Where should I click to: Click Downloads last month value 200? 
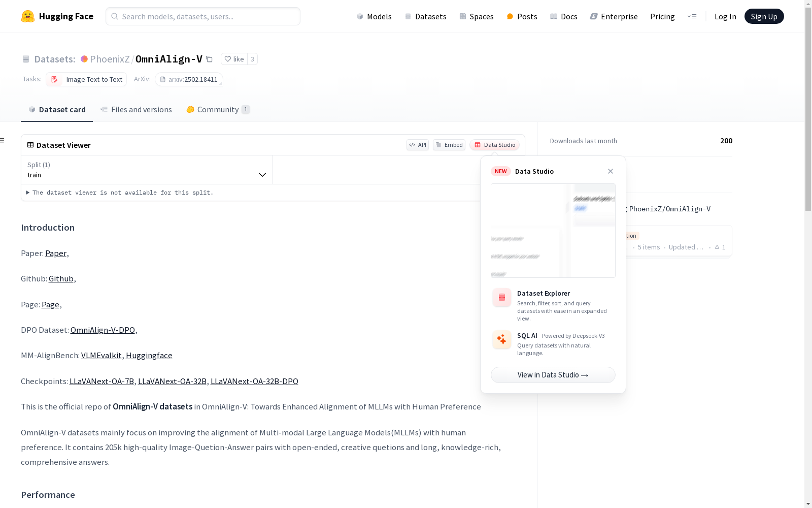(x=726, y=141)
